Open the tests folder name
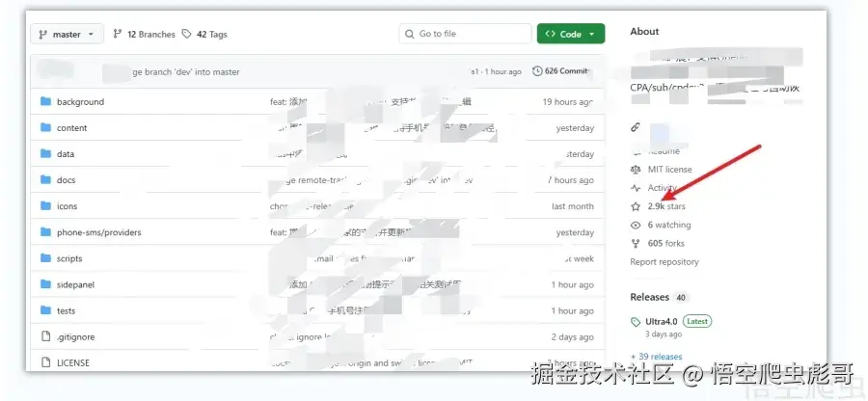Image resolution: width=868 pixels, height=401 pixels. click(66, 310)
